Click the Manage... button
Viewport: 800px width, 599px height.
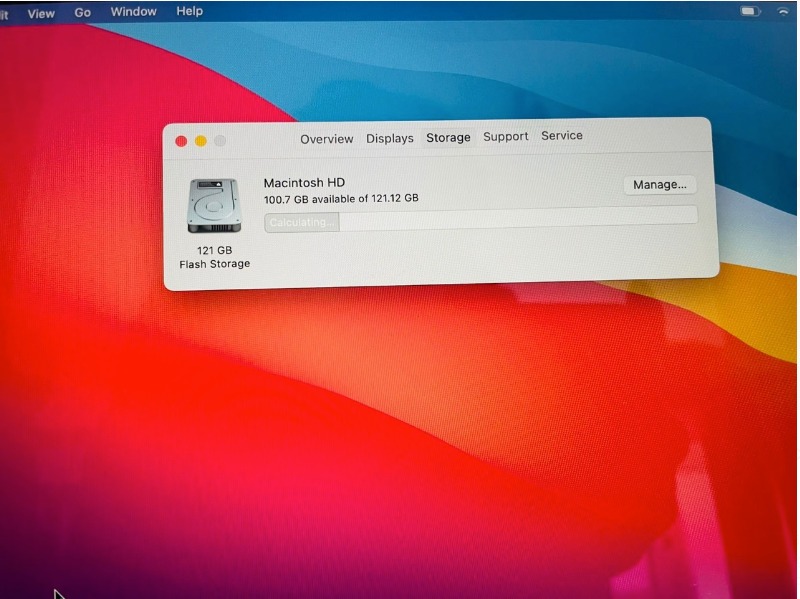660,185
